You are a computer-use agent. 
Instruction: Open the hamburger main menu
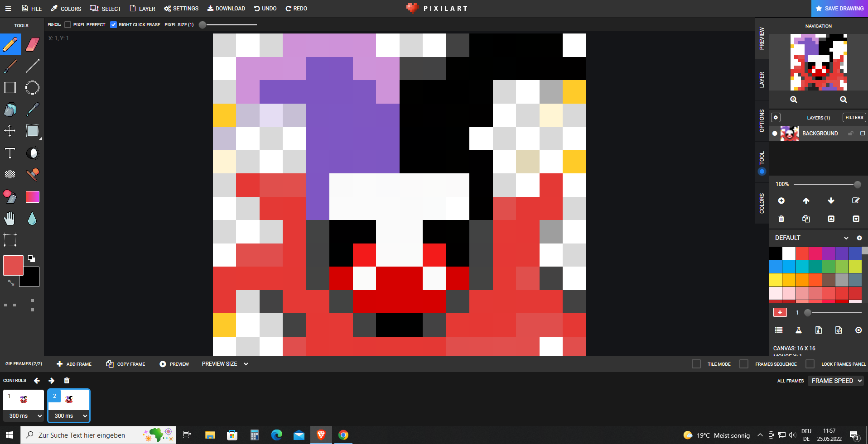pyautogui.click(x=8, y=9)
